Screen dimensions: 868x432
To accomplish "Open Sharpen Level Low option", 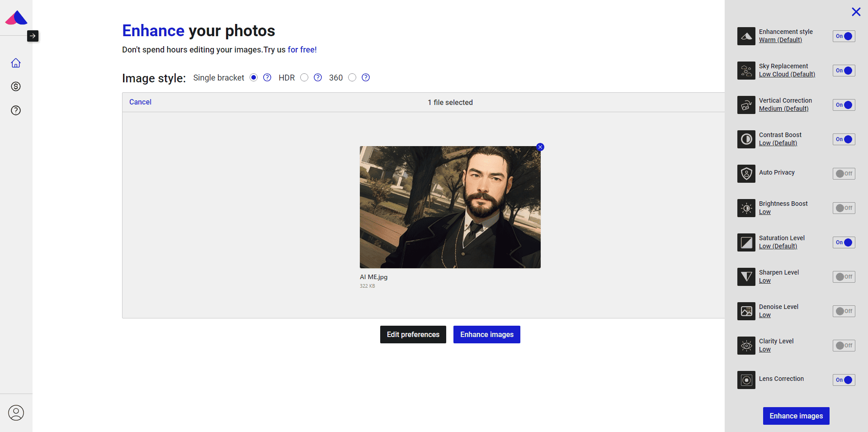I will (x=764, y=280).
